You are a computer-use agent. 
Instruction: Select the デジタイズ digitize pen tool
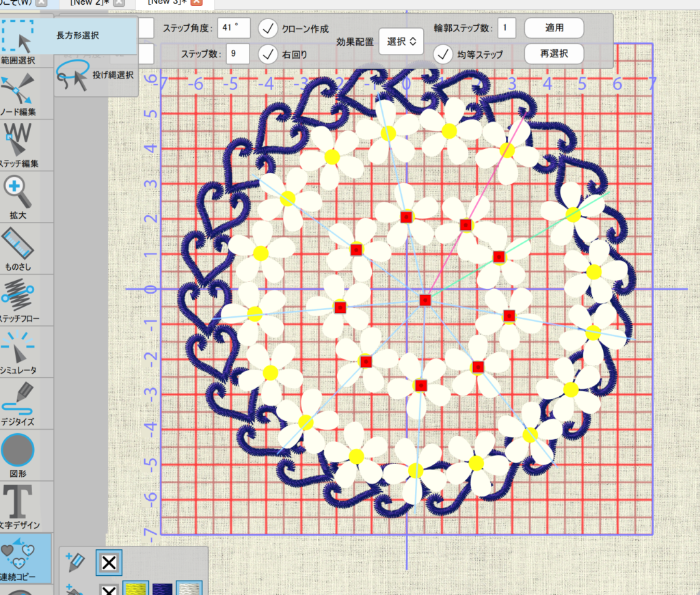coord(27,404)
